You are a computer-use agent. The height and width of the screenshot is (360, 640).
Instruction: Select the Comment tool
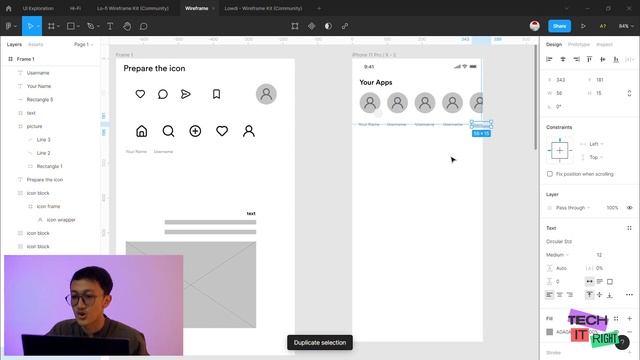click(x=144, y=26)
